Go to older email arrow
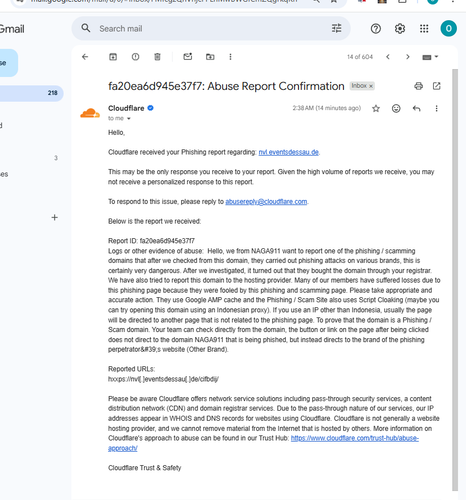The width and height of the screenshot is (466, 500). (407, 57)
